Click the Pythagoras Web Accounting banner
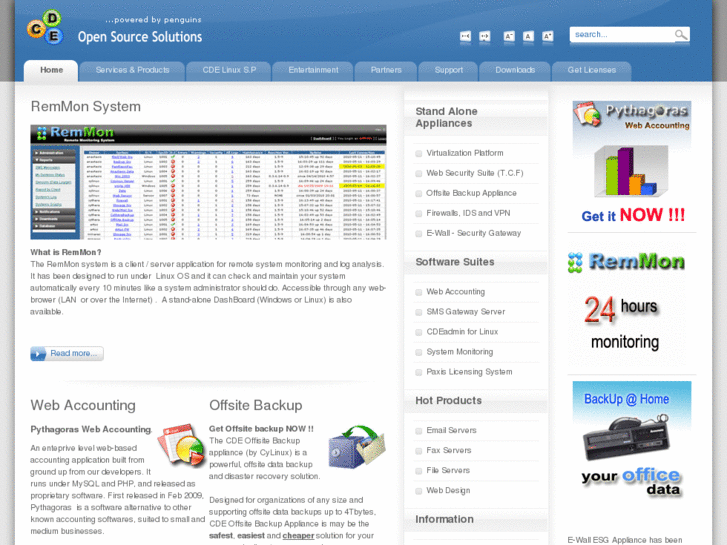Viewport: 727px width, 545px height. tap(631, 163)
